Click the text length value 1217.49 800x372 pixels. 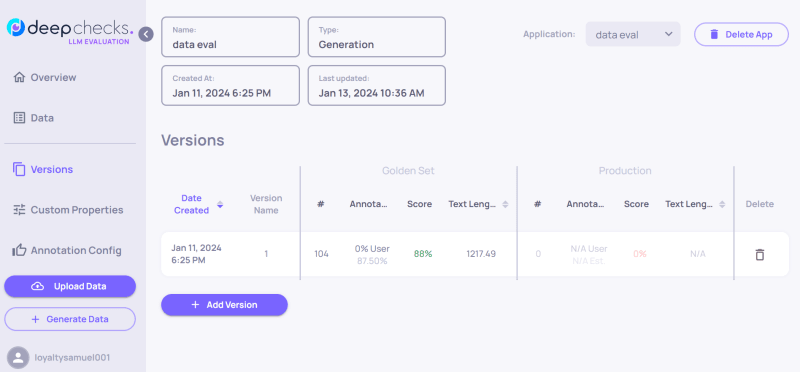click(x=481, y=254)
